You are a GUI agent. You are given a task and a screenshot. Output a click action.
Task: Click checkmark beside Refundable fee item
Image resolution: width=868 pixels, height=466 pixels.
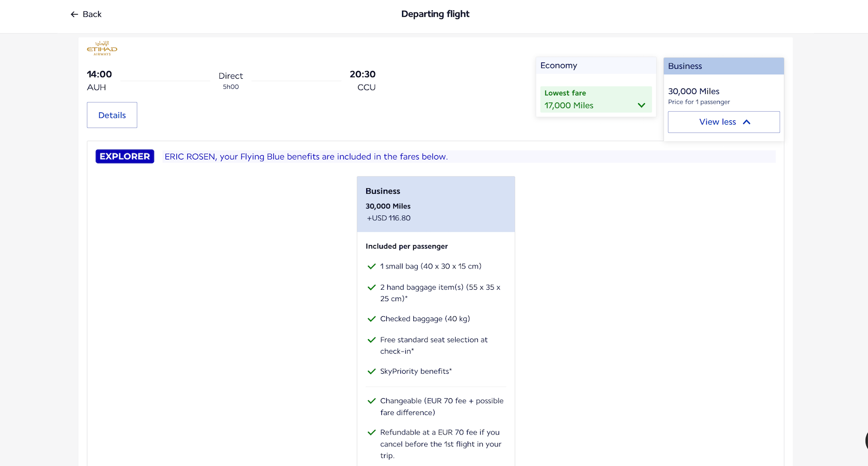(372, 432)
